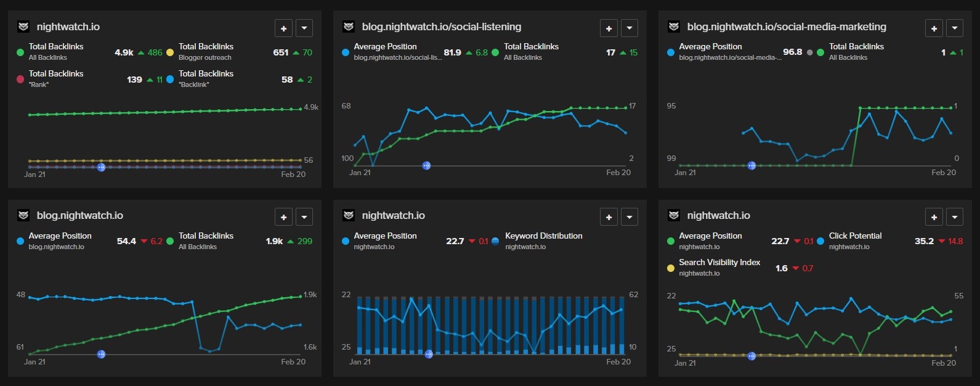Click the Nightwatch logo icon beside blog.nightwatch.io/social-media-marketing
Viewport: 980px width, 386px height.
point(674,27)
